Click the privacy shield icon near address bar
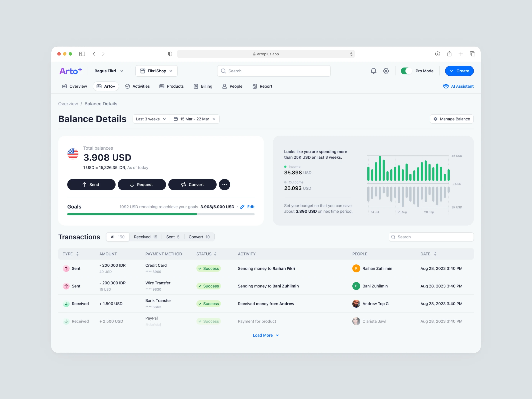Screen dimensions: 532x399 170,54
